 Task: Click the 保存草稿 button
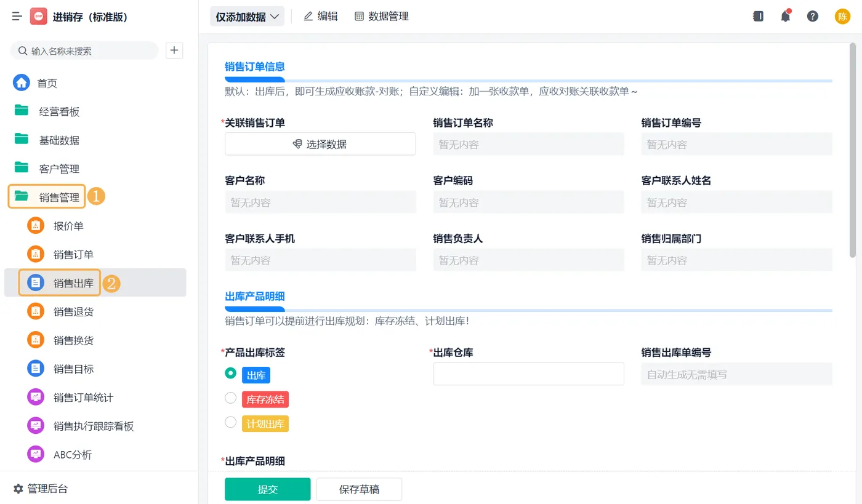359,489
